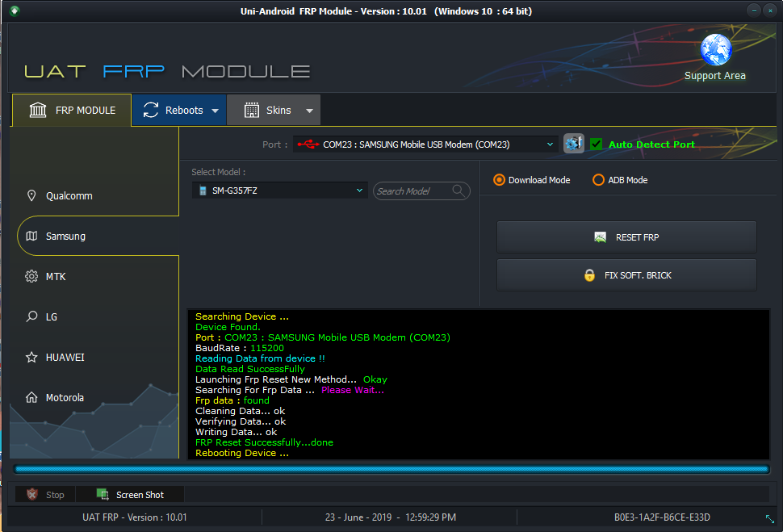Image resolution: width=783 pixels, height=532 pixels.
Task: Click the FRP MODULE building icon
Action: coord(38,110)
